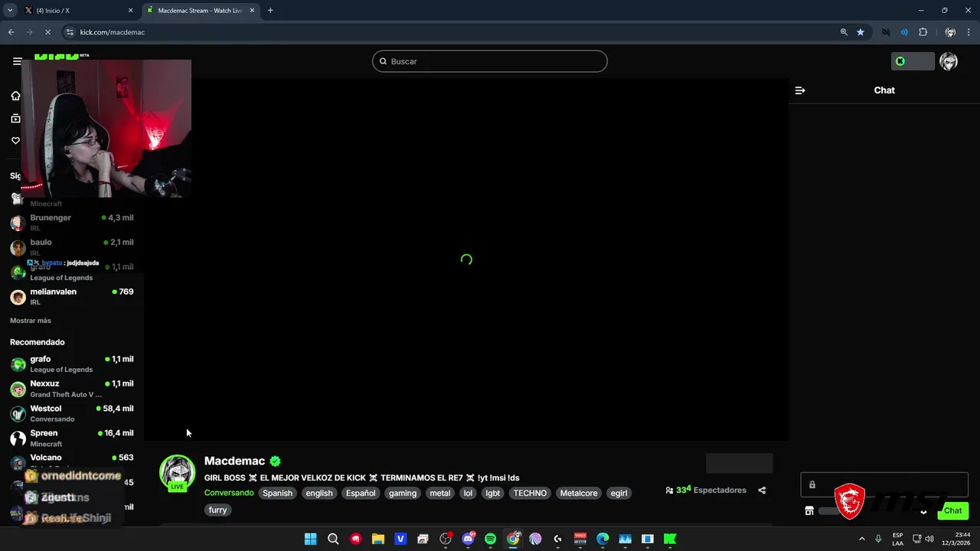Open Spotify from the taskbar
980x551 pixels.
pos(490,539)
